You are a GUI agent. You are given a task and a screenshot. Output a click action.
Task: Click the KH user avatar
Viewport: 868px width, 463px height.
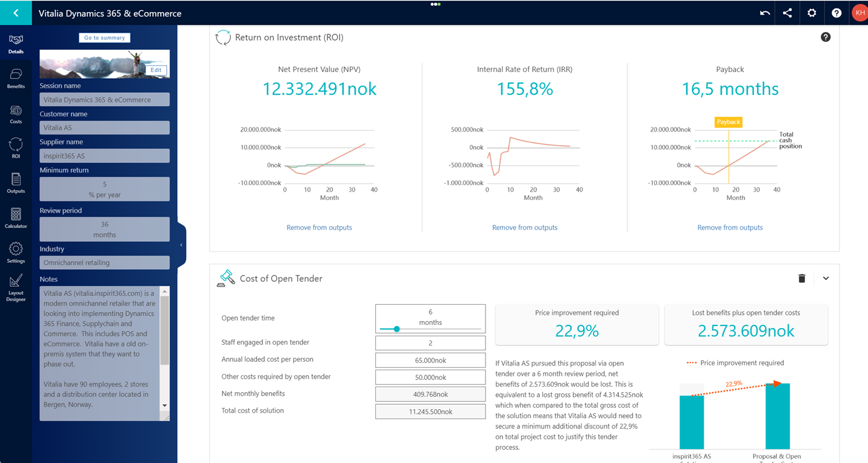click(x=860, y=13)
